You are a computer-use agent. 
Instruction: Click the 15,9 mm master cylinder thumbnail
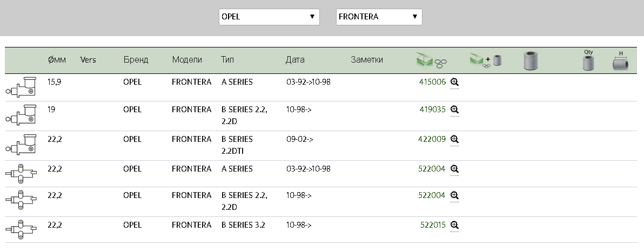pyautogui.click(x=20, y=87)
